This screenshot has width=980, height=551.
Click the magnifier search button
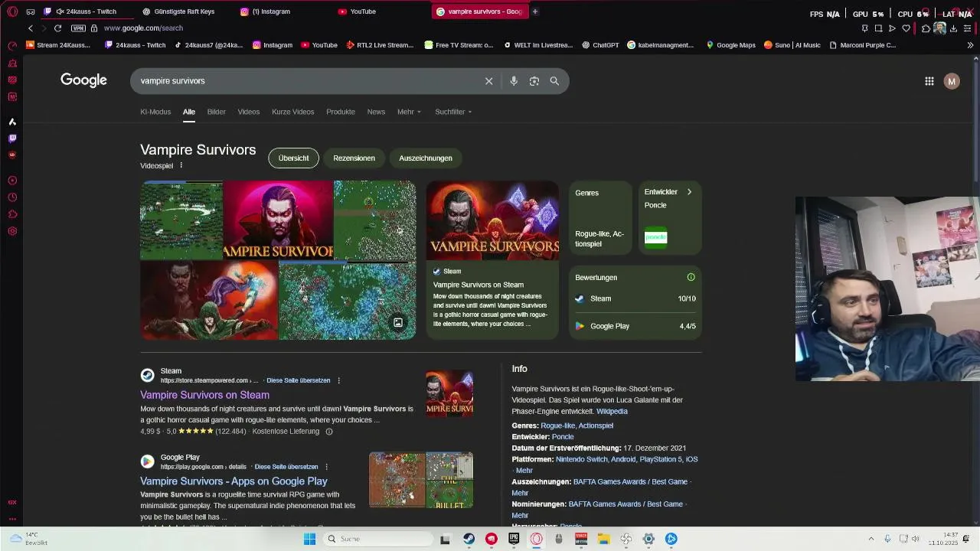(x=554, y=81)
